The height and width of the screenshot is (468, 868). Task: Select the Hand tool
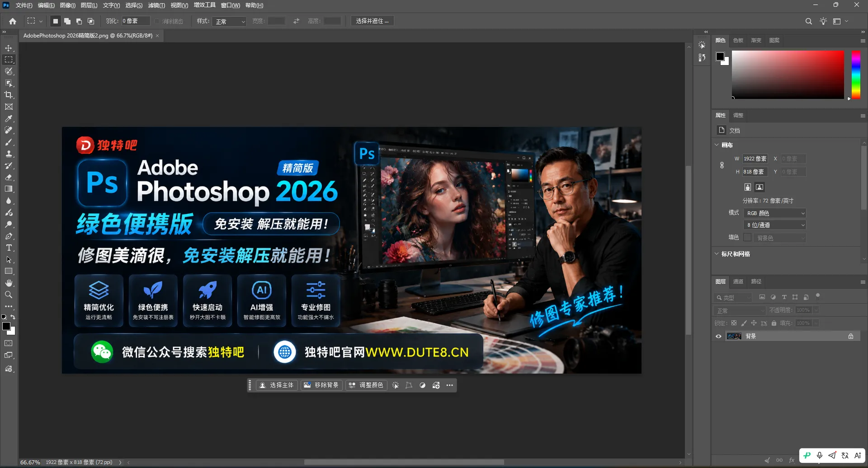point(9,283)
